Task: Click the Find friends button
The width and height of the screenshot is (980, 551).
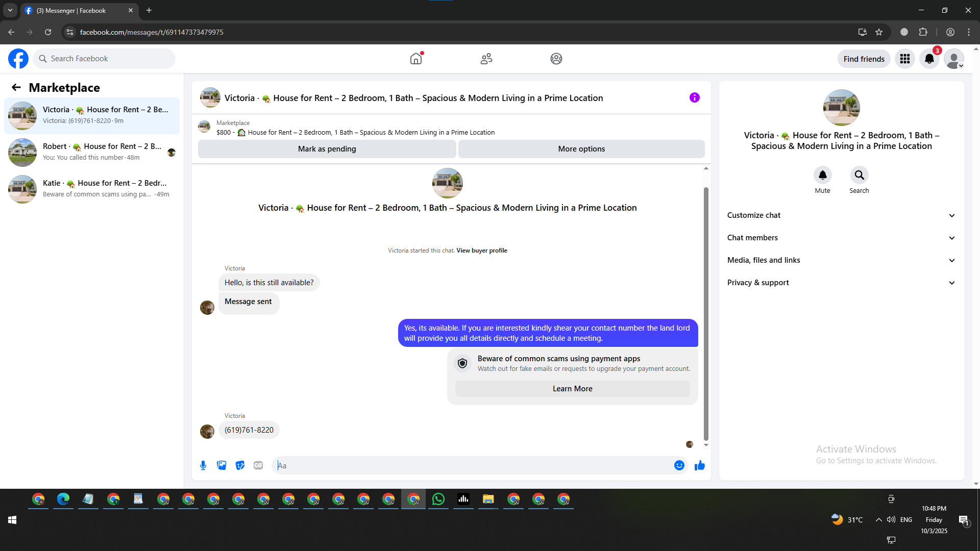Action: pos(864,59)
